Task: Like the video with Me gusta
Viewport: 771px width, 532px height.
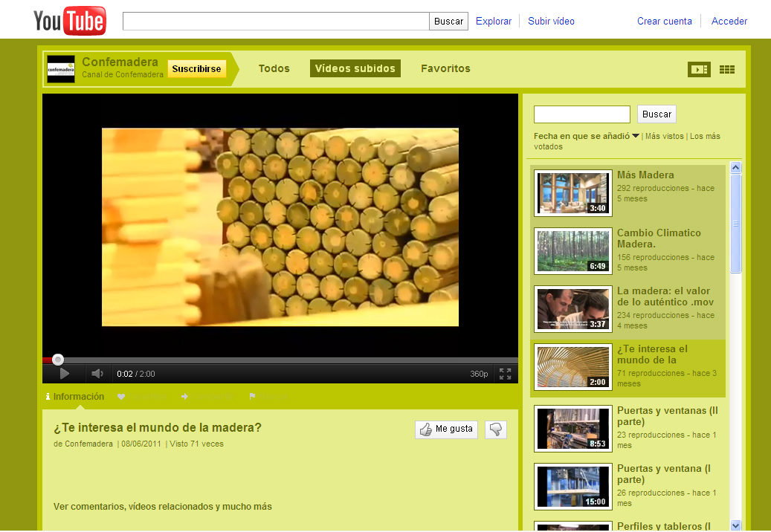Action: (x=446, y=429)
